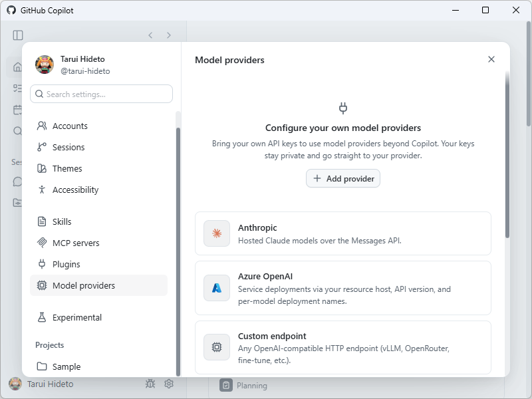Screen dimensions: 532x399
Task: Click the Azure OpenAI logo icon
Action: click(217, 288)
